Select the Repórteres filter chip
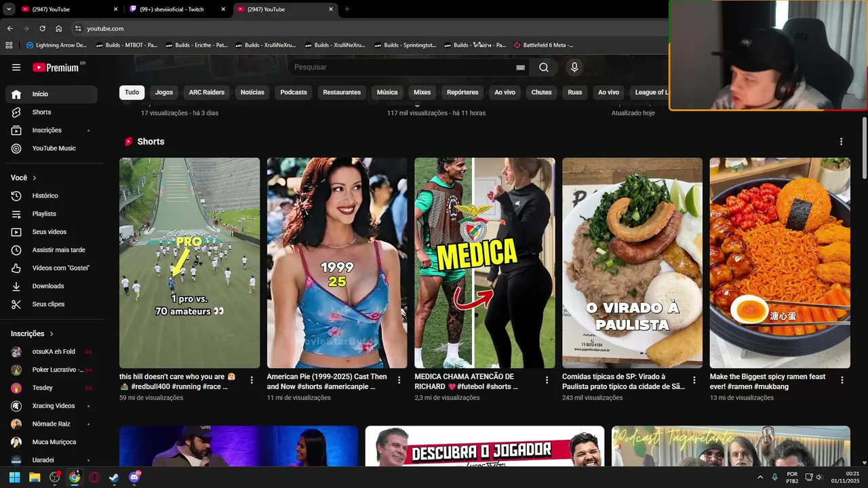The width and height of the screenshot is (868, 488). point(462,92)
